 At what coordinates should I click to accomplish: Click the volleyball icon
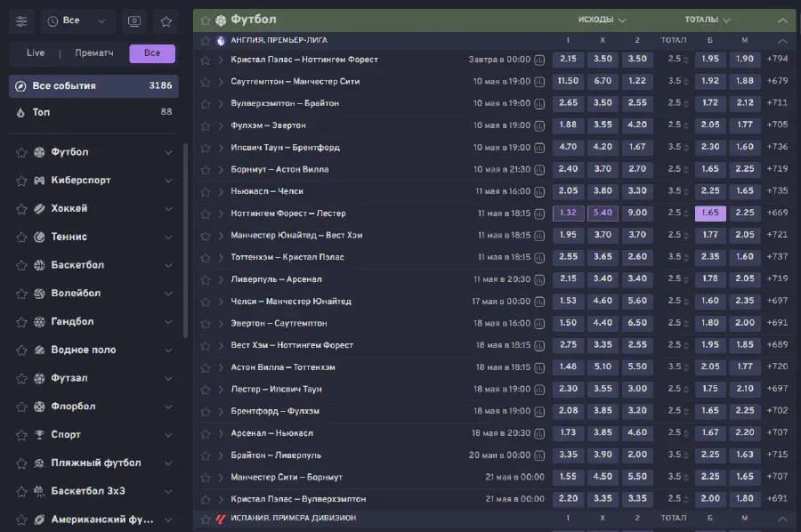[39, 294]
